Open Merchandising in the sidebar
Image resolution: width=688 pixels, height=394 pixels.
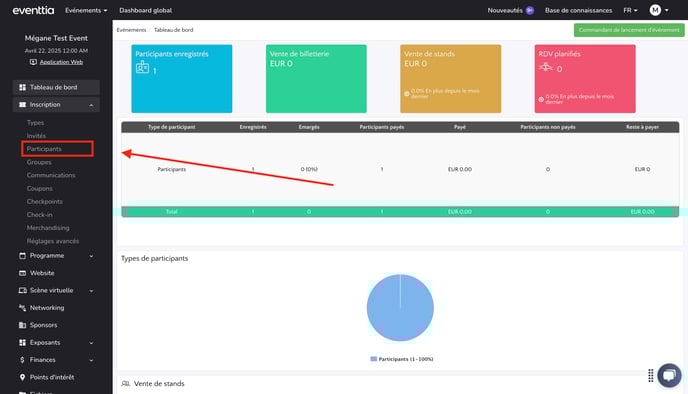pos(48,228)
